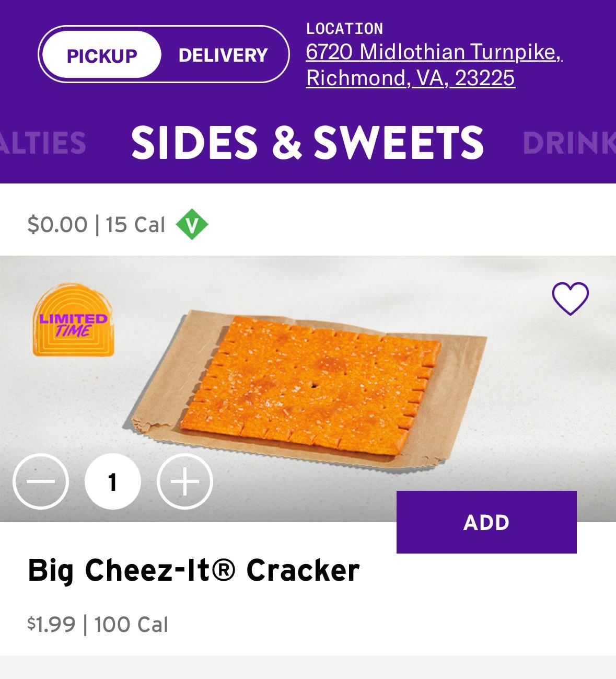Select the Pickup order option
The image size is (616, 679).
click(x=101, y=55)
